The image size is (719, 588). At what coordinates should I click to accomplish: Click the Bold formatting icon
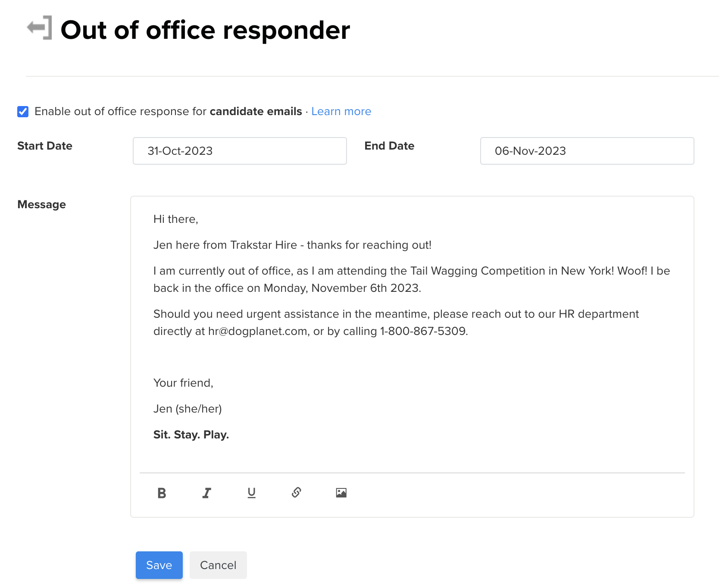click(162, 493)
